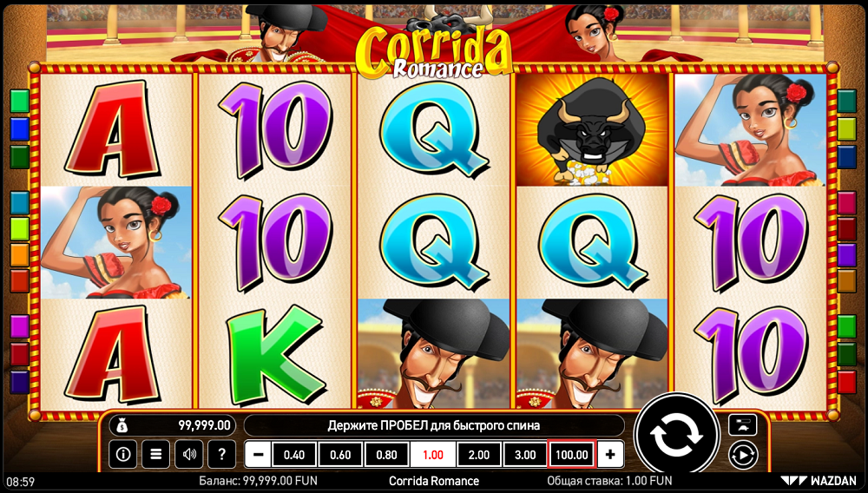Click the Wazdan logo in the bottom corner
This screenshot has width=868, height=493.
[x=818, y=481]
